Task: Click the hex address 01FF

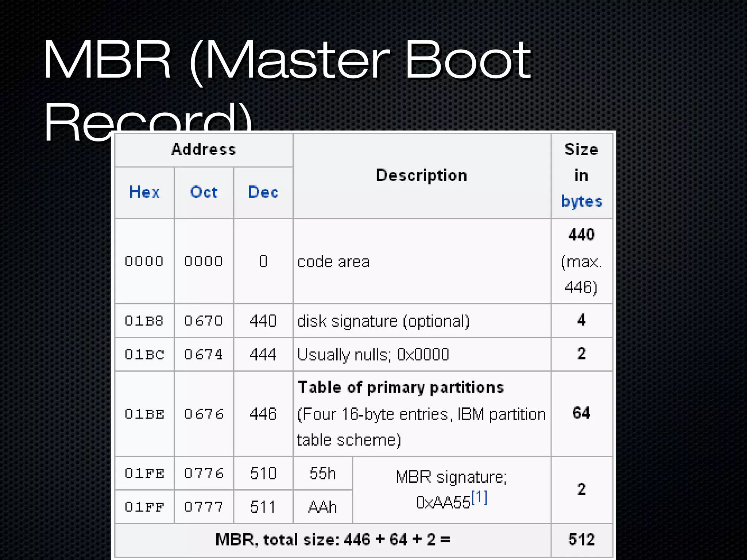Action: click(144, 507)
